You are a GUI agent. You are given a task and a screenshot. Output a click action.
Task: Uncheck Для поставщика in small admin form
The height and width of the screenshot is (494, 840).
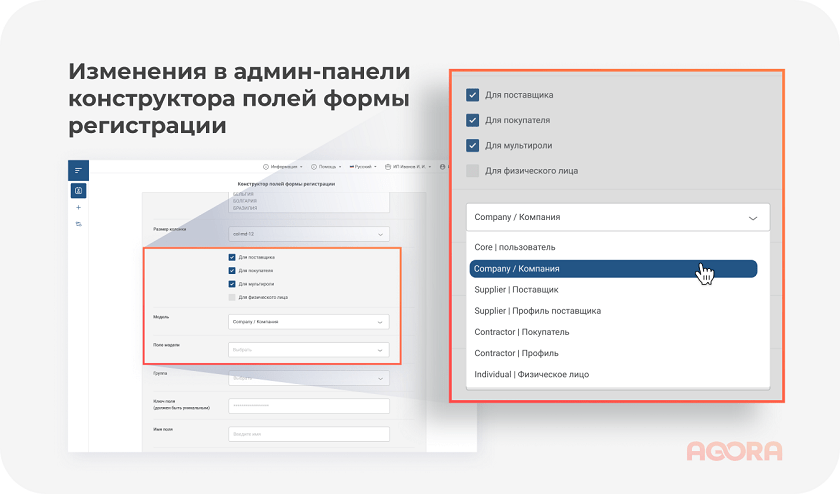click(x=232, y=257)
